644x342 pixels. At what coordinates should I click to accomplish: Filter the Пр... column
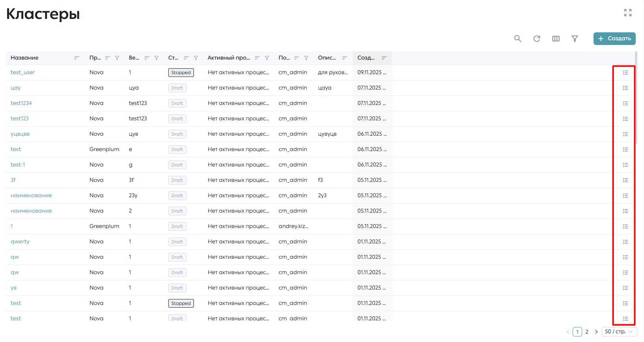click(117, 58)
